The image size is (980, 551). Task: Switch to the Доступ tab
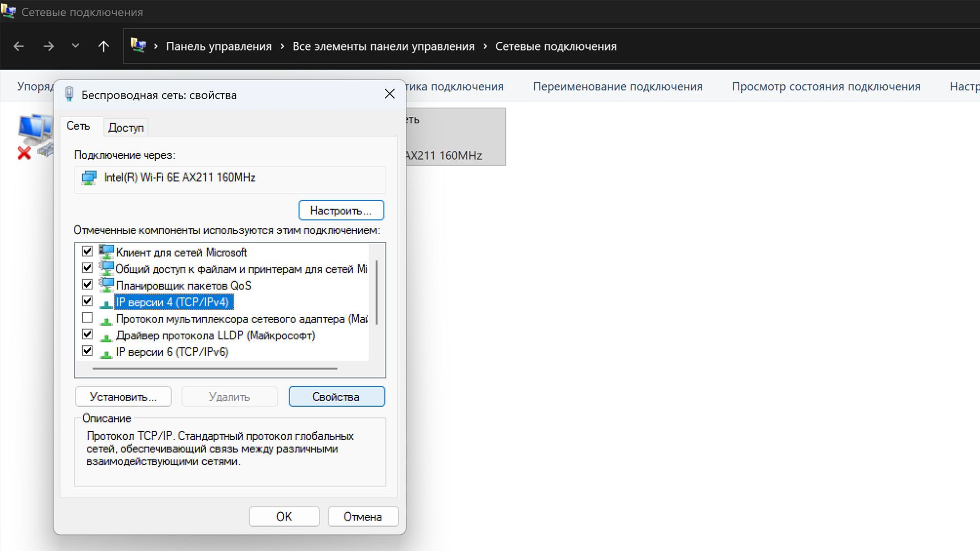point(126,128)
